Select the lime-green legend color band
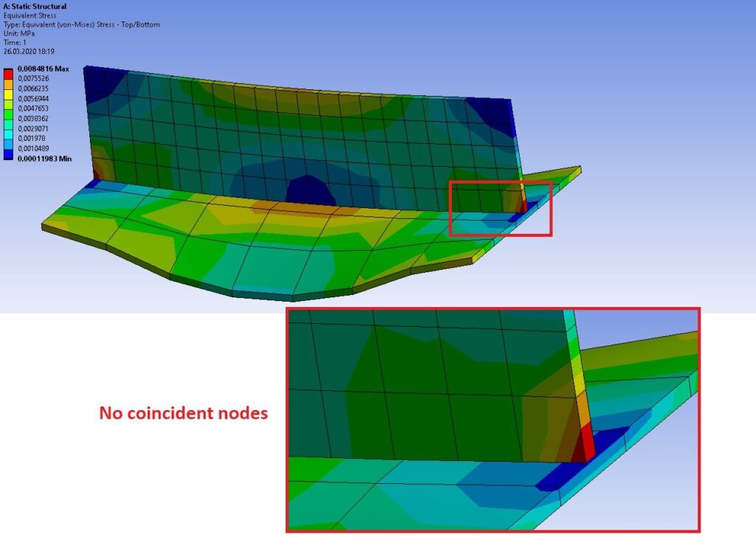Viewport: 756px width, 557px height. click(8, 105)
